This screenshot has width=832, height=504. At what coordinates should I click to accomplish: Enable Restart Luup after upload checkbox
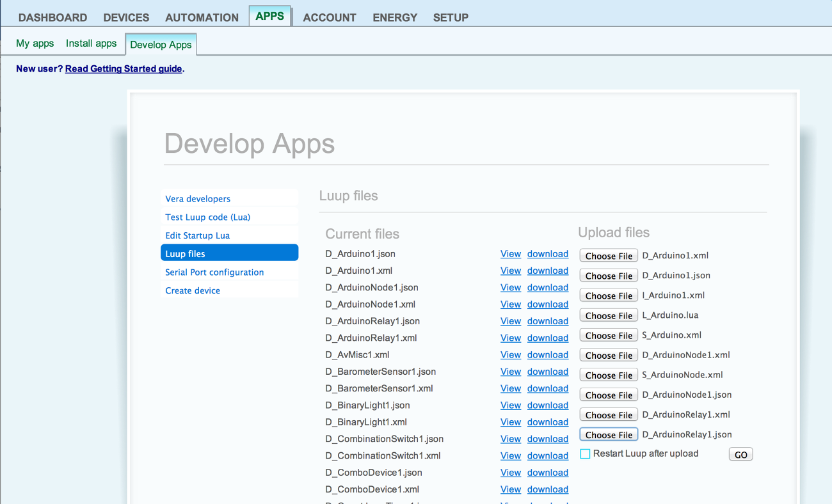click(585, 454)
